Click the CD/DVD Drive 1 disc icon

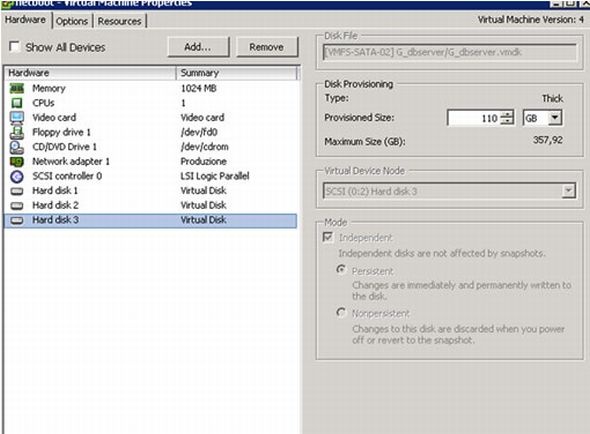[x=17, y=147]
